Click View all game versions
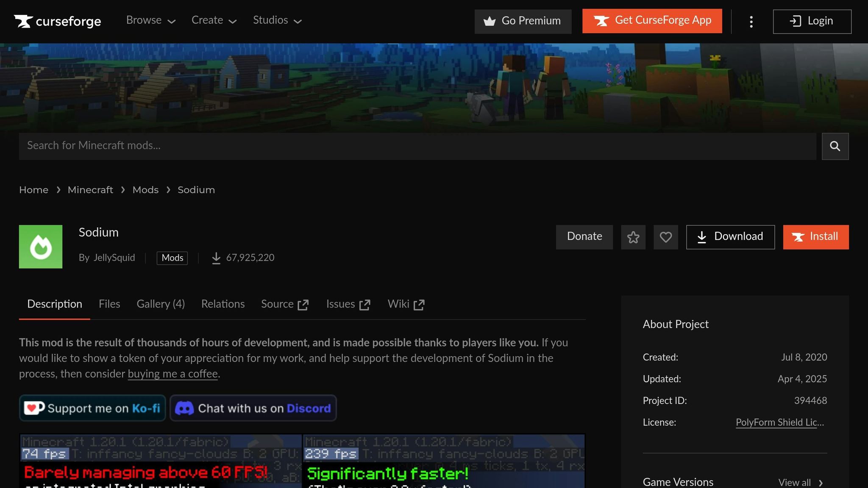 pos(800,482)
